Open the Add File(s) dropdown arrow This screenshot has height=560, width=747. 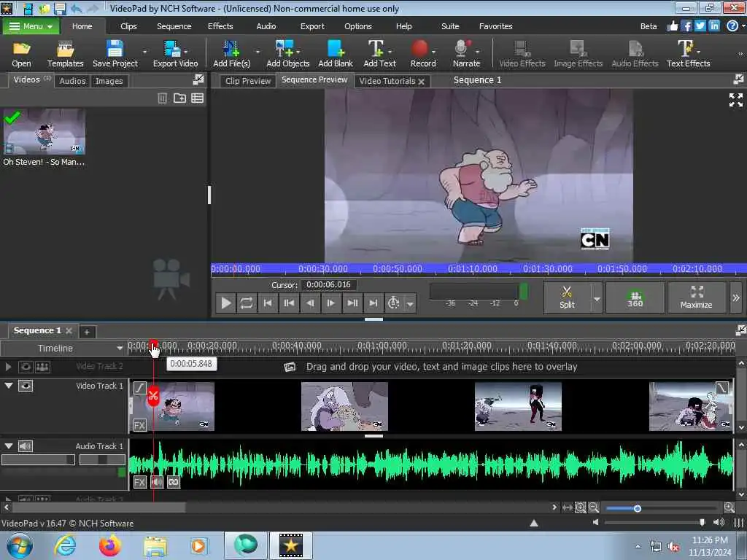coord(258,51)
